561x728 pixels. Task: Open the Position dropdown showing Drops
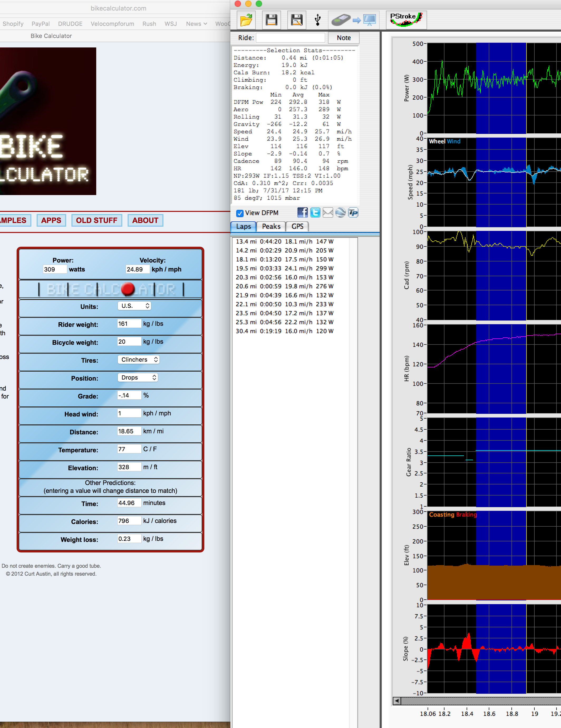[x=138, y=377]
